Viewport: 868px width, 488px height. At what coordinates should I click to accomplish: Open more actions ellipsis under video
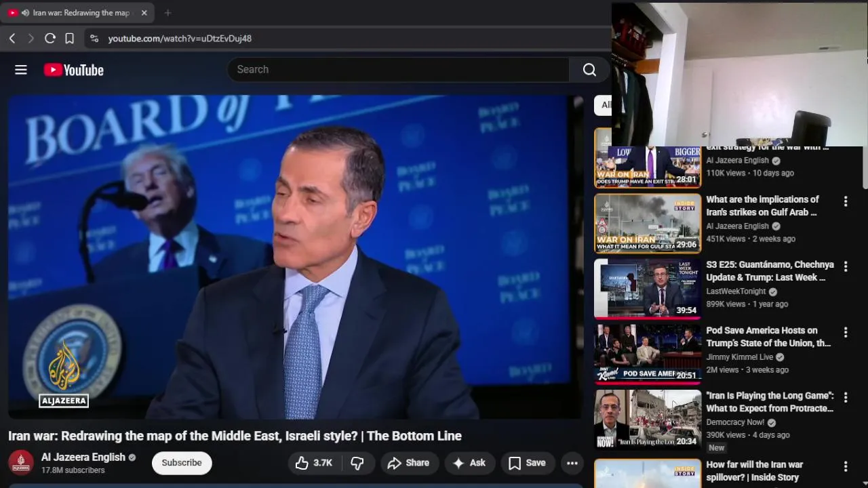click(572, 463)
